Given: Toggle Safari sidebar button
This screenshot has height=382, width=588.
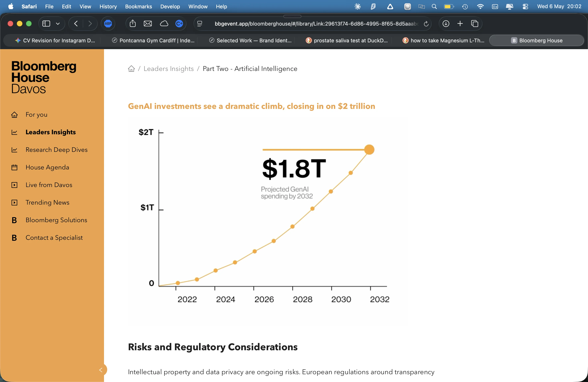Looking at the screenshot, I should coord(46,24).
